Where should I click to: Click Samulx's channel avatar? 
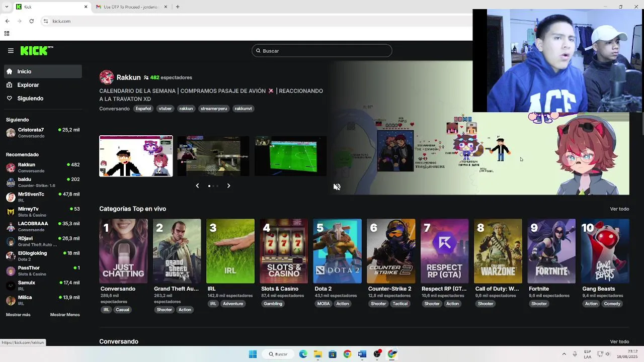(11, 286)
